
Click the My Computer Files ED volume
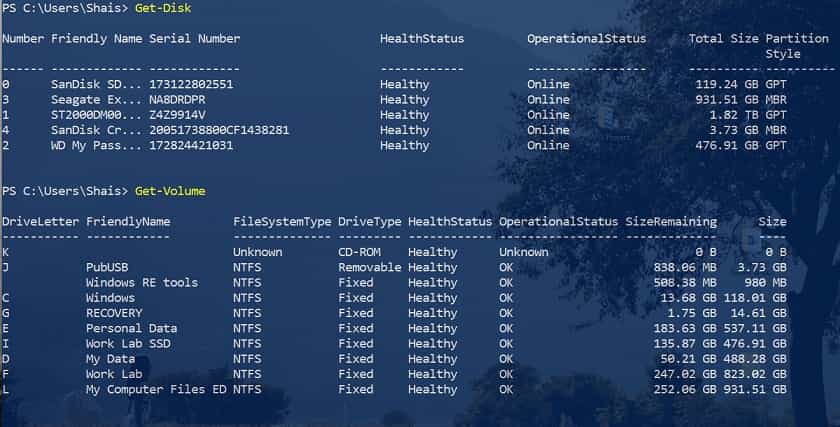point(156,389)
